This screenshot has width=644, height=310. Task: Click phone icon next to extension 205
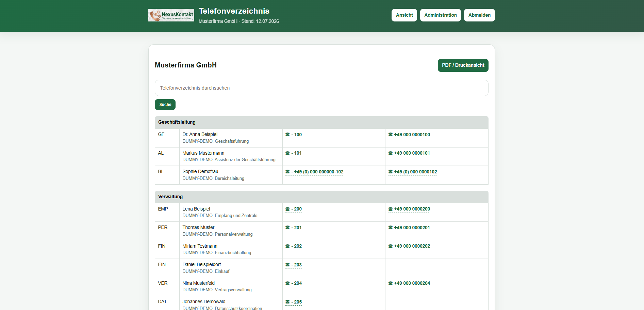(x=287, y=302)
